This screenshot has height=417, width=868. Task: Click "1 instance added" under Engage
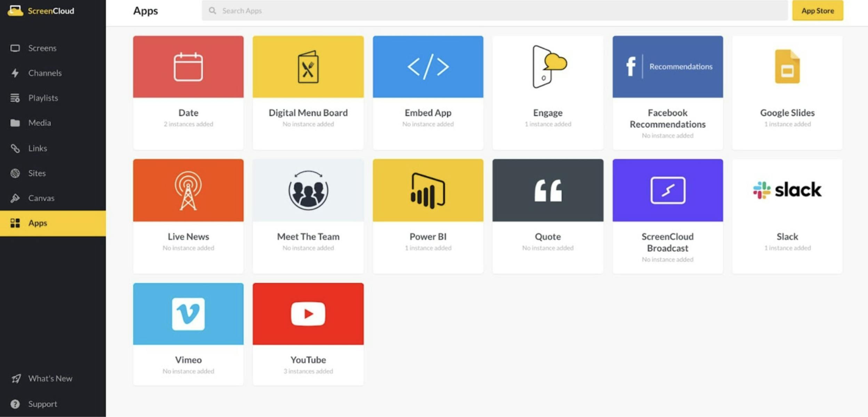[x=548, y=124]
